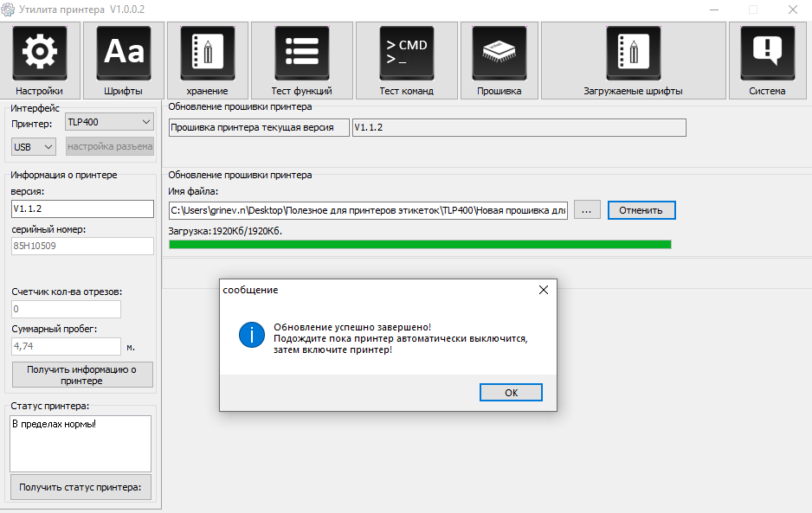The image size is (812, 513).
Task: Close the сообщение dialog with X
Action: (x=543, y=290)
